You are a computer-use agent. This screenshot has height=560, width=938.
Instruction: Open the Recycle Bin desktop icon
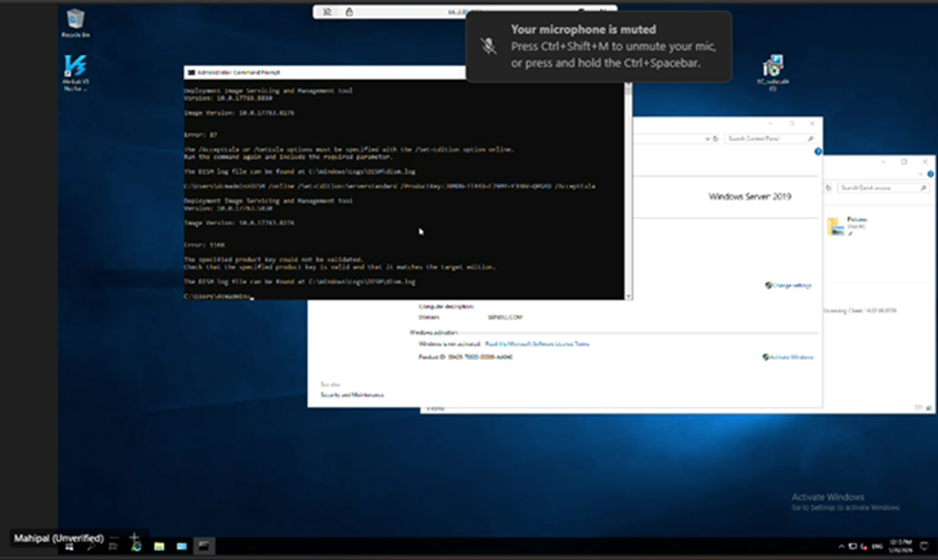pyautogui.click(x=75, y=23)
